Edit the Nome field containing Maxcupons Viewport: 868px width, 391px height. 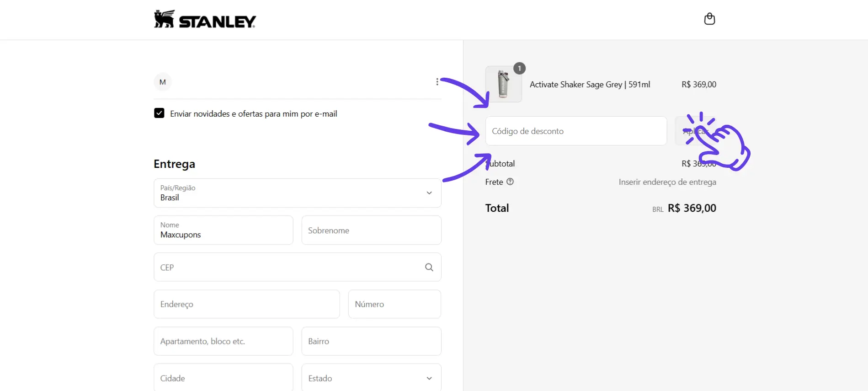click(x=224, y=230)
